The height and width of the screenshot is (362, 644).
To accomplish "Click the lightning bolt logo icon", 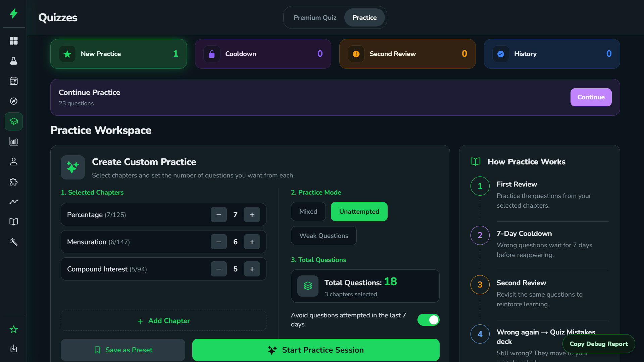I will 14,13.
